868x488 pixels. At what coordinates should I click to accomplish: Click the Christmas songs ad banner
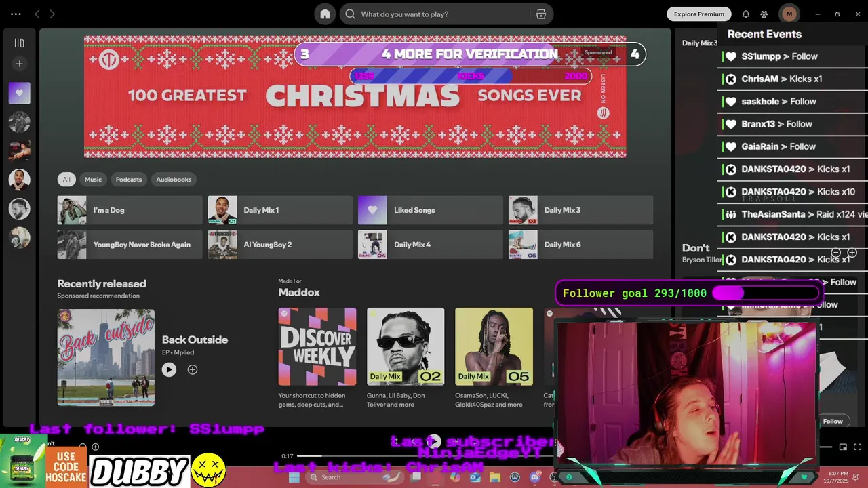pos(355,96)
